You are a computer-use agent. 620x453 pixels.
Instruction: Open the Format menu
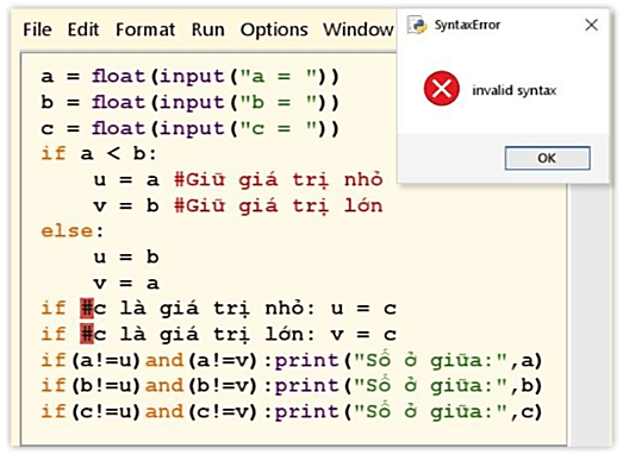click(146, 29)
